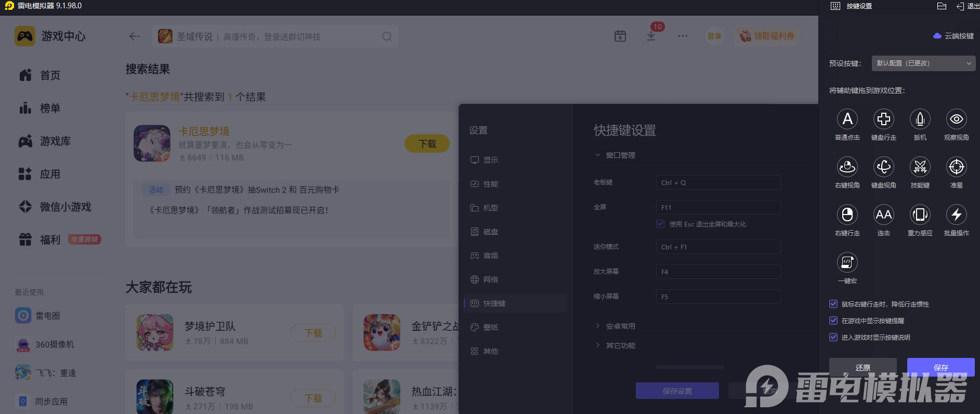This screenshot has width=980, height=414.
Task: Choose the 一键宏 macro tool
Action: click(x=847, y=263)
